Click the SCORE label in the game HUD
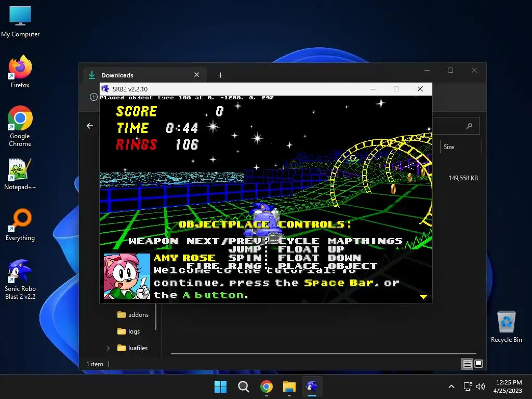The height and width of the screenshot is (399, 532). [x=137, y=111]
